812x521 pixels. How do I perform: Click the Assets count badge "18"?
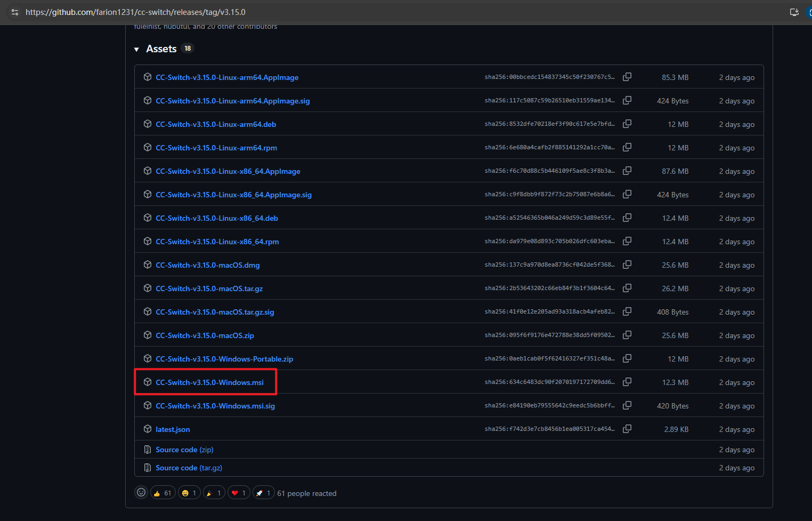point(188,49)
